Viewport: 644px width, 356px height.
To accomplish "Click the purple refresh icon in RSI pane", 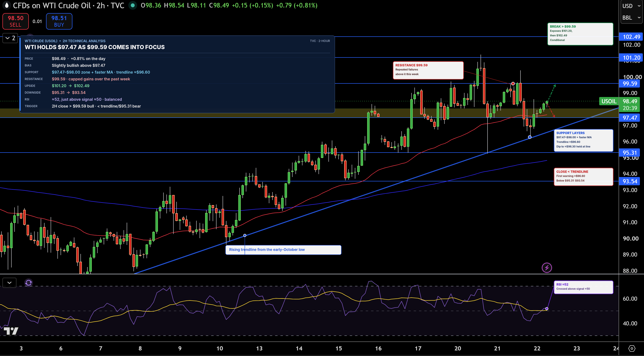I will pyautogui.click(x=29, y=283).
